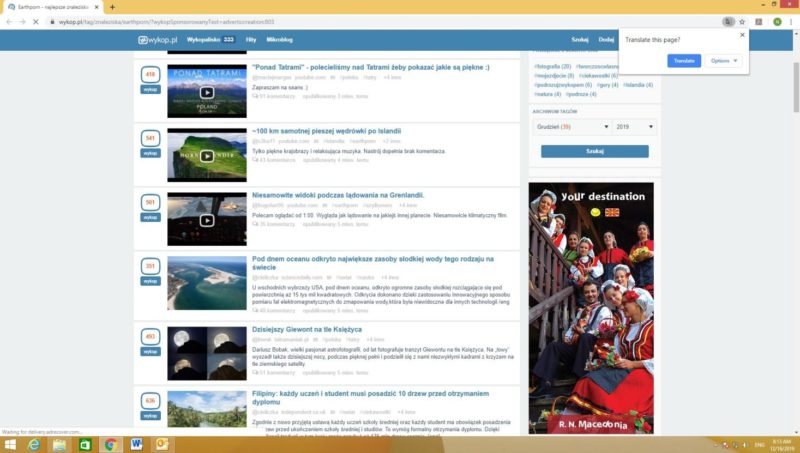
Task: Open the 2019 year dropdown
Action: (634, 127)
